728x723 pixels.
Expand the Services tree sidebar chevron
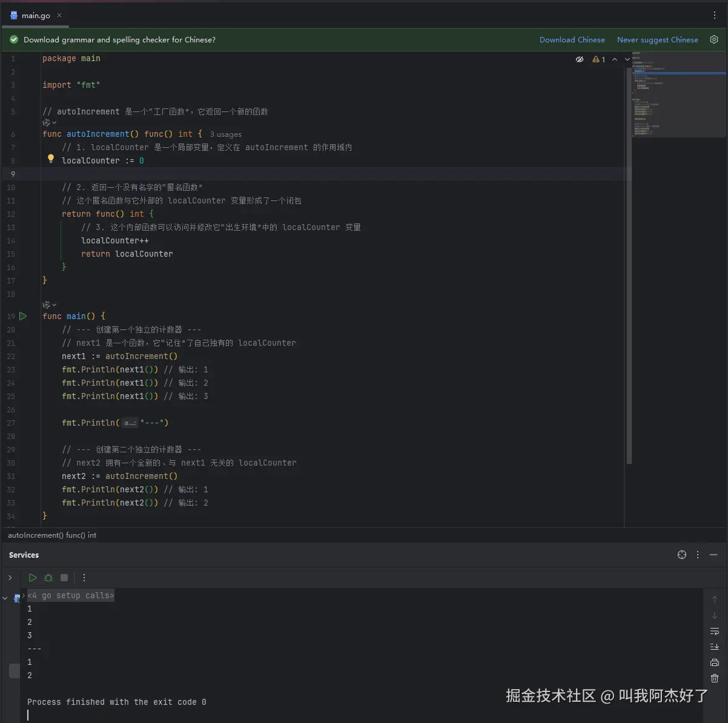pos(10,578)
